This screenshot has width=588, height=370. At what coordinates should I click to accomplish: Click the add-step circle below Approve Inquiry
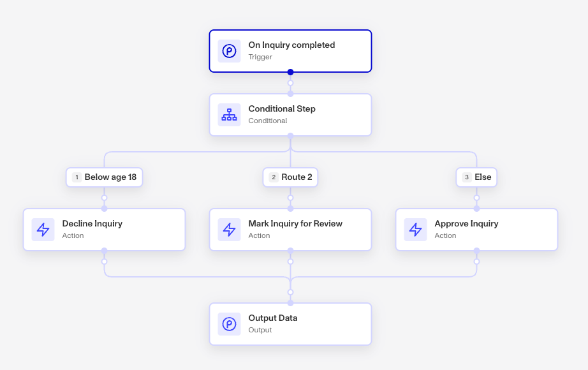[x=476, y=262]
